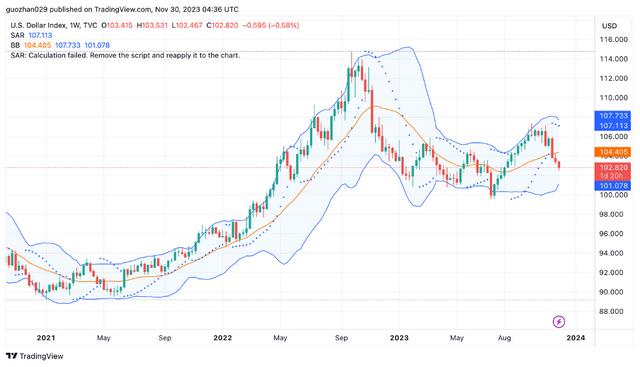This screenshot has width=640, height=367.
Task: Click the 92.000 price axis label
Action: coord(611,272)
